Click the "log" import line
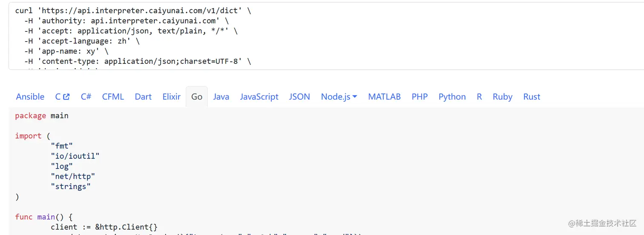Viewport: 644px width, 235px height. [62, 166]
